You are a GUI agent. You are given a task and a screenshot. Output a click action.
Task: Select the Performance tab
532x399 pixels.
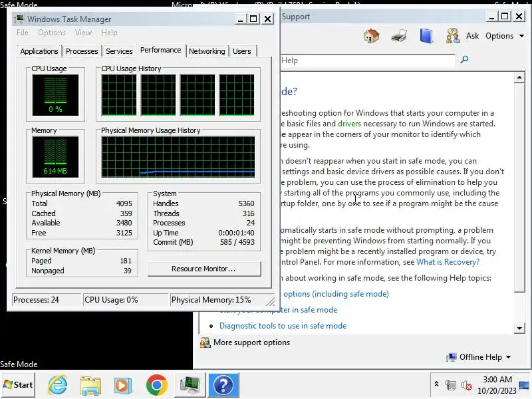point(160,51)
